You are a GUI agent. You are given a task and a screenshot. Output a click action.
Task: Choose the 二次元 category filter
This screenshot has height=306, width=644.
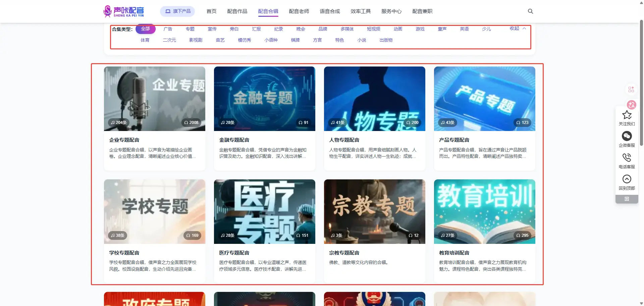169,40
